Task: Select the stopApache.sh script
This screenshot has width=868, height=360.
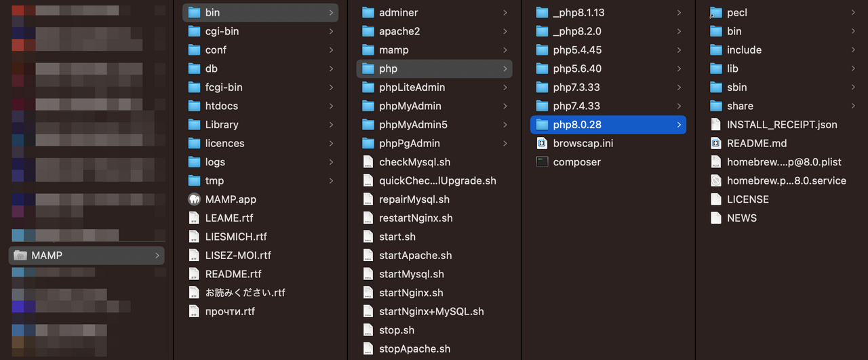Action: coord(414,349)
